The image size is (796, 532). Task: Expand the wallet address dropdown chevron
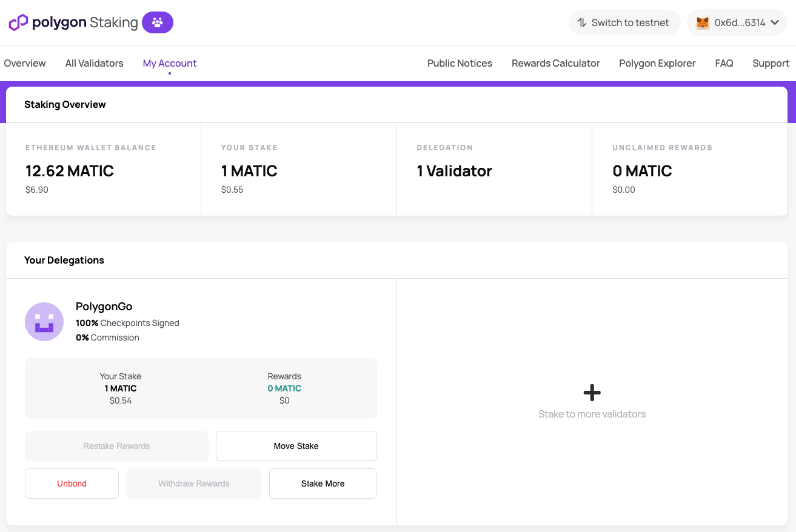click(775, 22)
